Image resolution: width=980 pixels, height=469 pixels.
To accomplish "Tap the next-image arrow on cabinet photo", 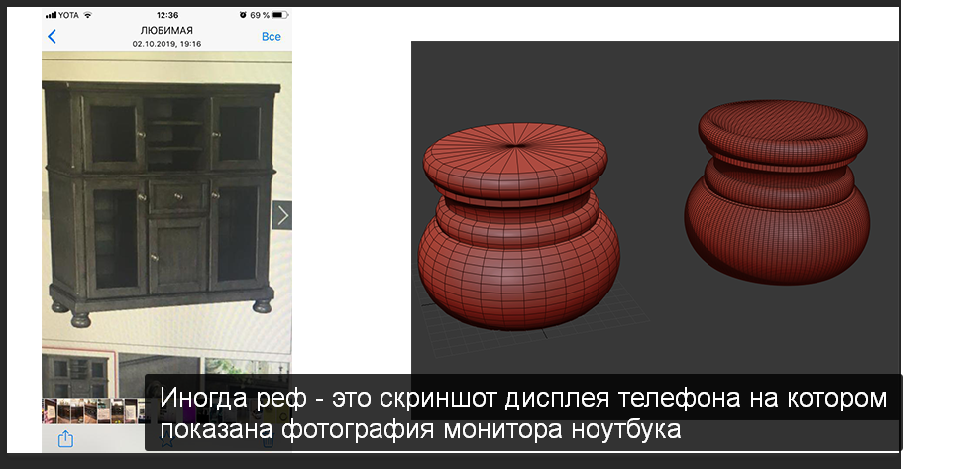I will click(282, 216).
